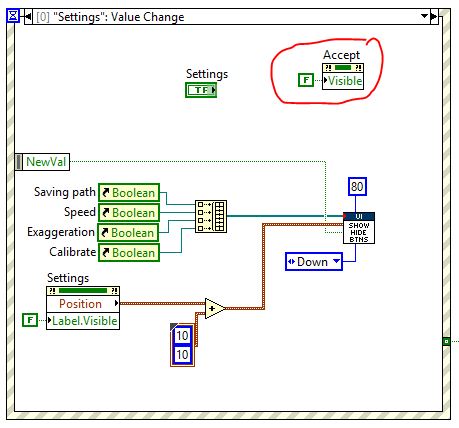
Task: Select the Speed Boolean reference
Action: click(129, 213)
